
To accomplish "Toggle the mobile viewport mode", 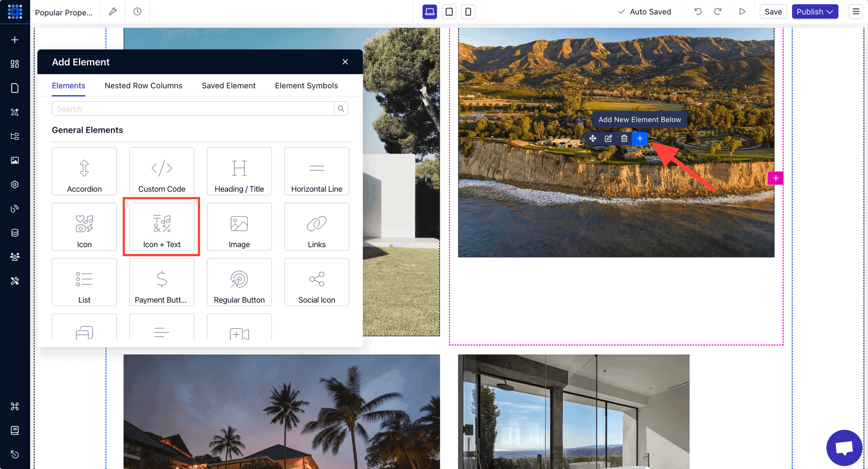I will point(468,12).
